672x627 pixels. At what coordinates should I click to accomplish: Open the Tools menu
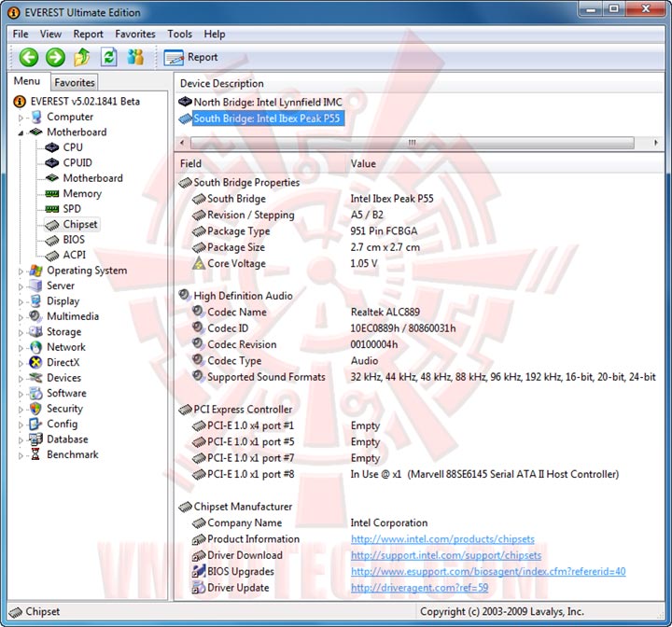(x=179, y=34)
